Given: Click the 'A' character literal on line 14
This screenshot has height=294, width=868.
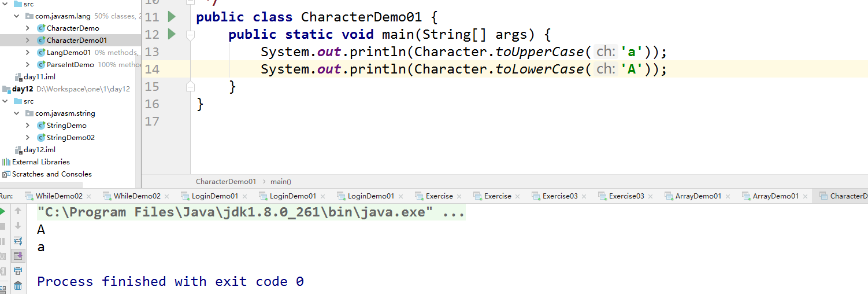Looking at the screenshot, I should tap(632, 69).
